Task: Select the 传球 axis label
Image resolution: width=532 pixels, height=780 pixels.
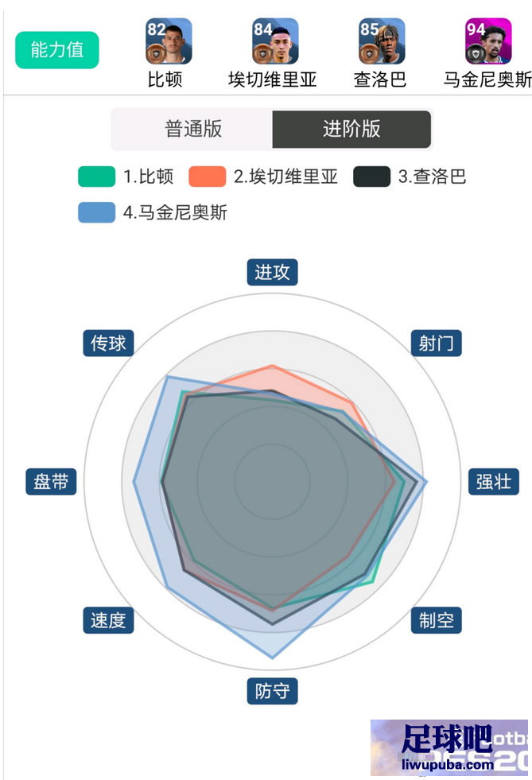Action: point(108,343)
